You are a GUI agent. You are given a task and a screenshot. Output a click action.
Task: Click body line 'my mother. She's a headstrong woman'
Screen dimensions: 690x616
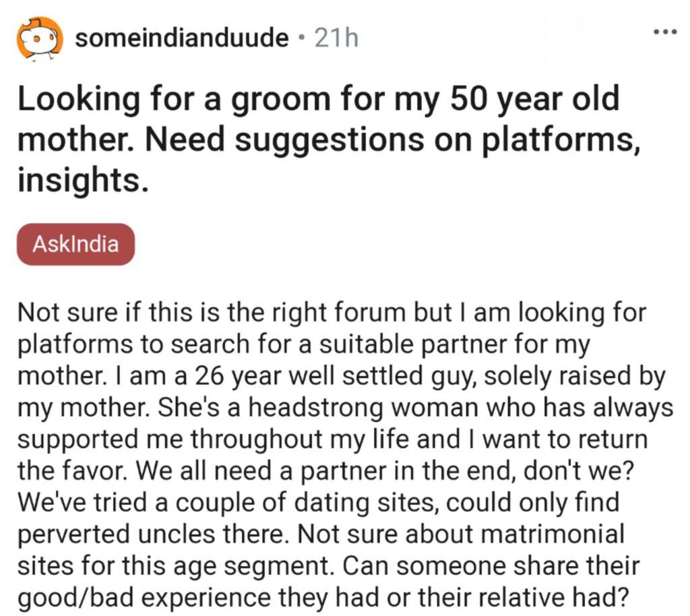point(346,408)
